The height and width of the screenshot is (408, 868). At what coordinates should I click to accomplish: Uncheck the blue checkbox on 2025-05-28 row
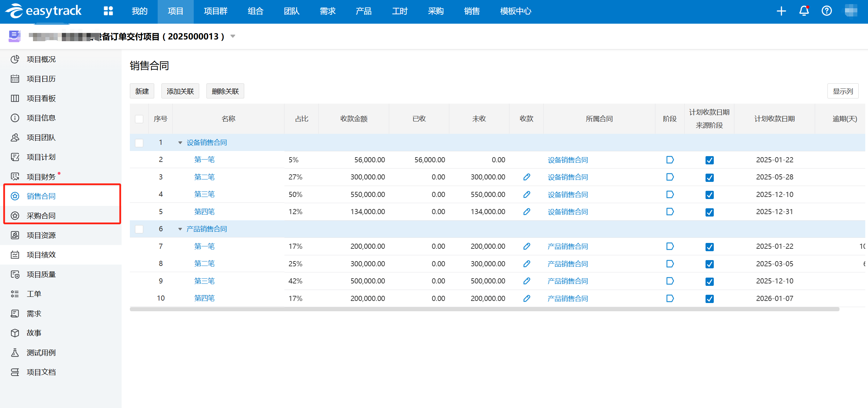(709, 177)
